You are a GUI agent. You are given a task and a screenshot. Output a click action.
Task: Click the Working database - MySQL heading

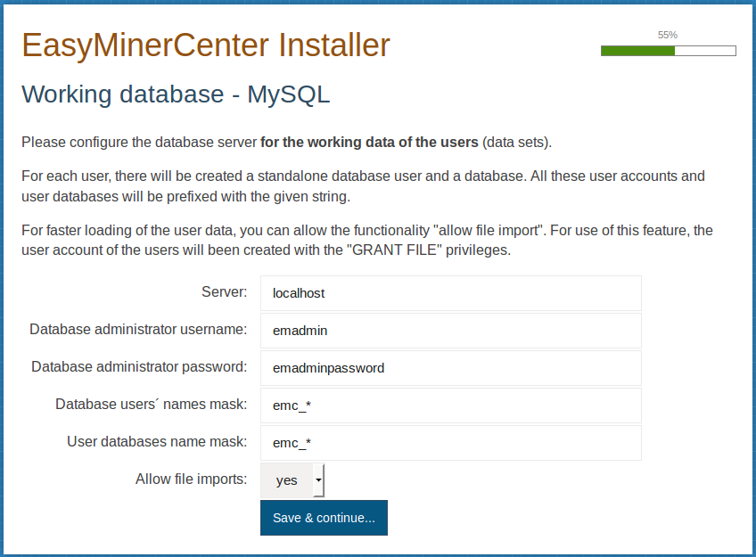(x=176, y=94)
